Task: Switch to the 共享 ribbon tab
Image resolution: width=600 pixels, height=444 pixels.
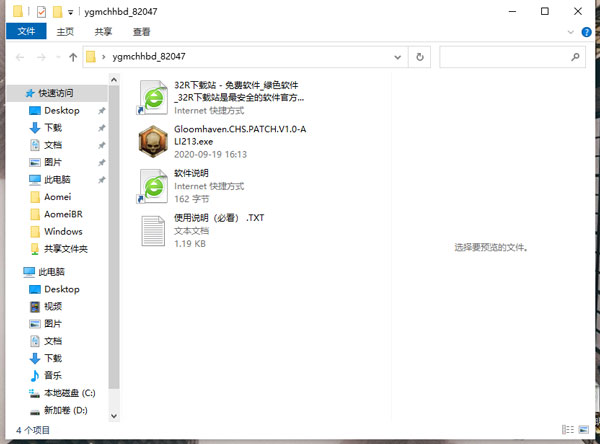Action: click(x=103, y=32)
